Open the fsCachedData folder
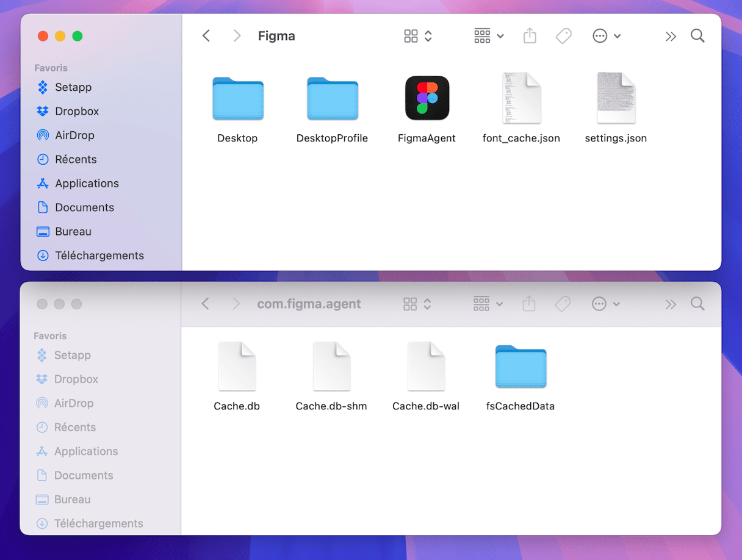The image size is (742, 560). click(520, 367)
